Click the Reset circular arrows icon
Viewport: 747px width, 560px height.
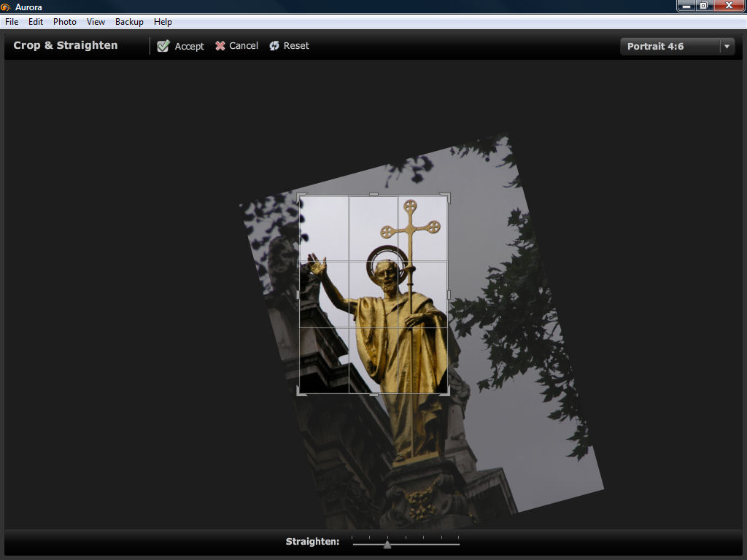click(274, 46)
